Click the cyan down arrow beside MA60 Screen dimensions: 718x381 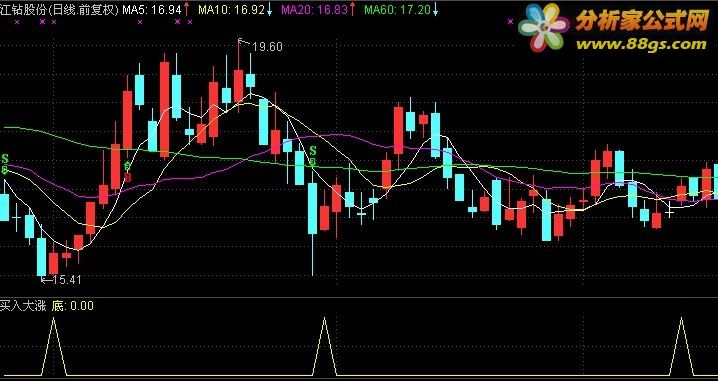[435, 9]
